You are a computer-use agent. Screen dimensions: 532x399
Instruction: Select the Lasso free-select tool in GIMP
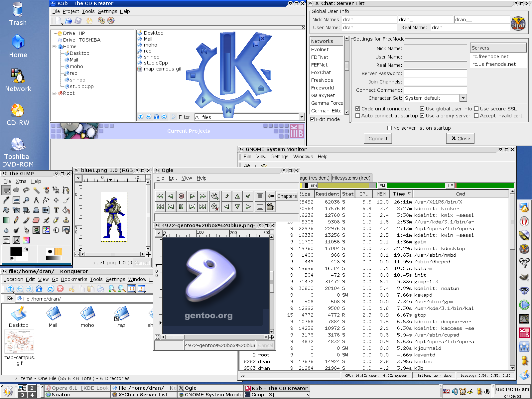click(26, 190)
